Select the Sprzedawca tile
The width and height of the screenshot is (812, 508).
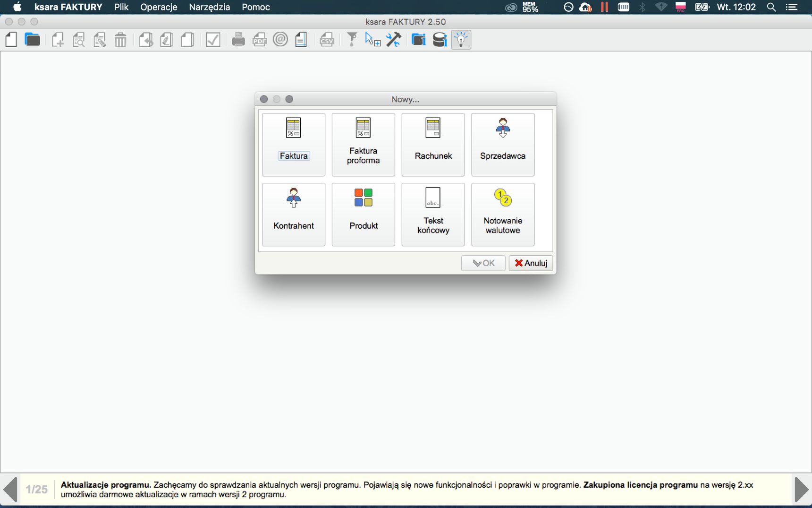pyautogui.click(x=503, y=145)
